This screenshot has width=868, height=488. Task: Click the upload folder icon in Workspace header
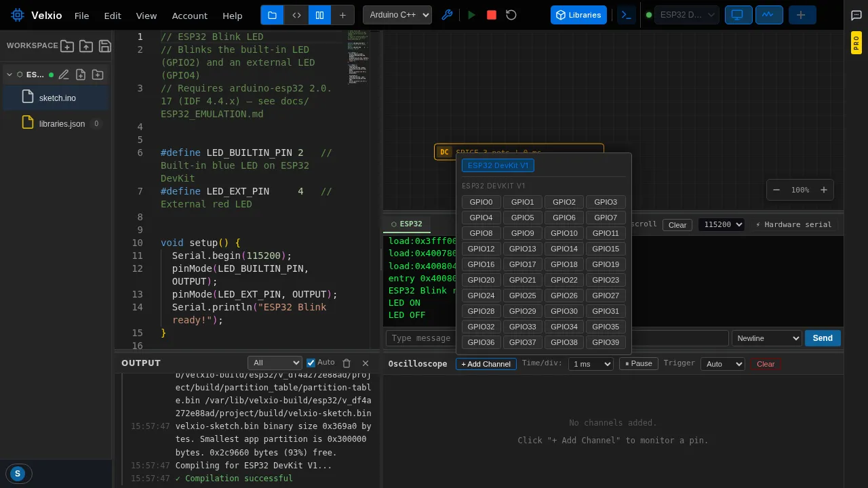tap(86, 46)
